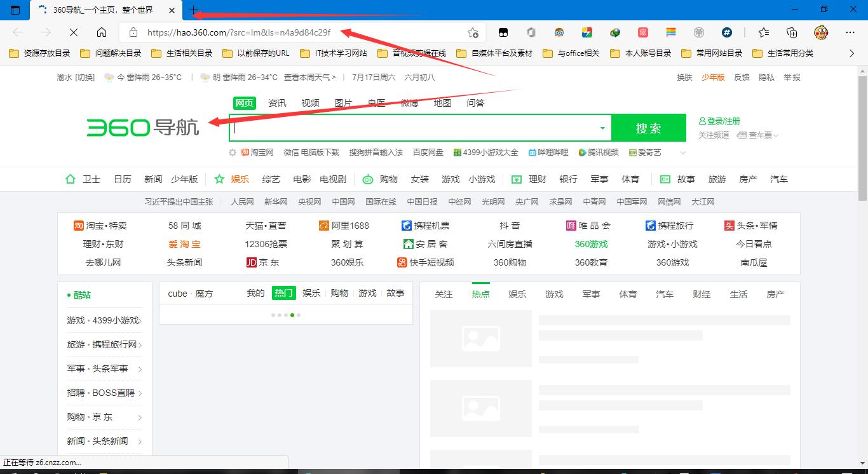Click the IDM download manager extension icon
Screen dimensions: 868x474
tap(614, 32)
